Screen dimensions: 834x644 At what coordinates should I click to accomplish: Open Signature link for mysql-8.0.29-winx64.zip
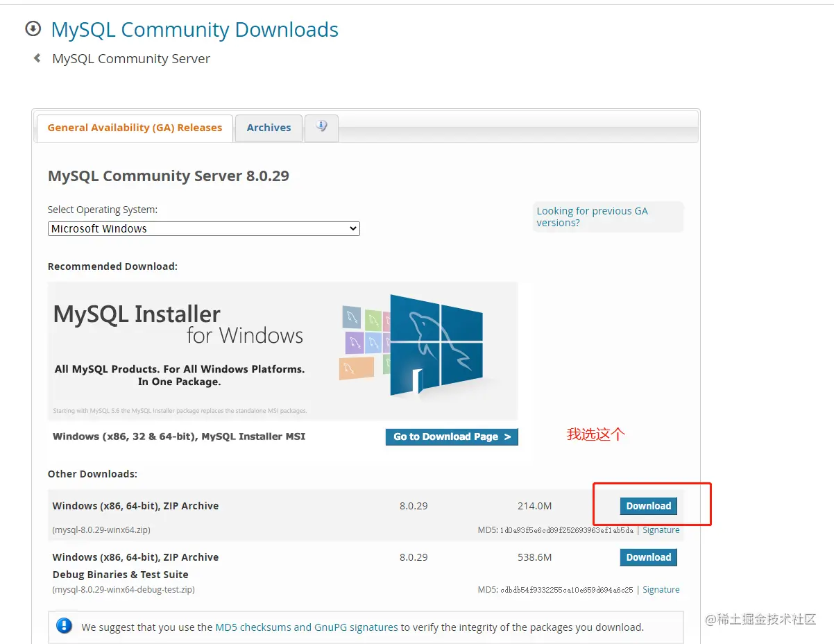[x=661, y=529]
